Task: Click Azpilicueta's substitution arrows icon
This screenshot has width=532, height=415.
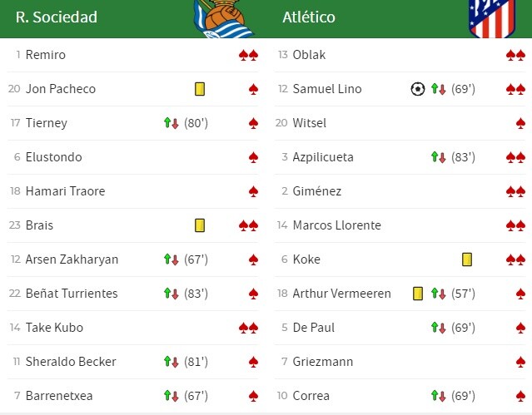Action: tap(438, 157)
